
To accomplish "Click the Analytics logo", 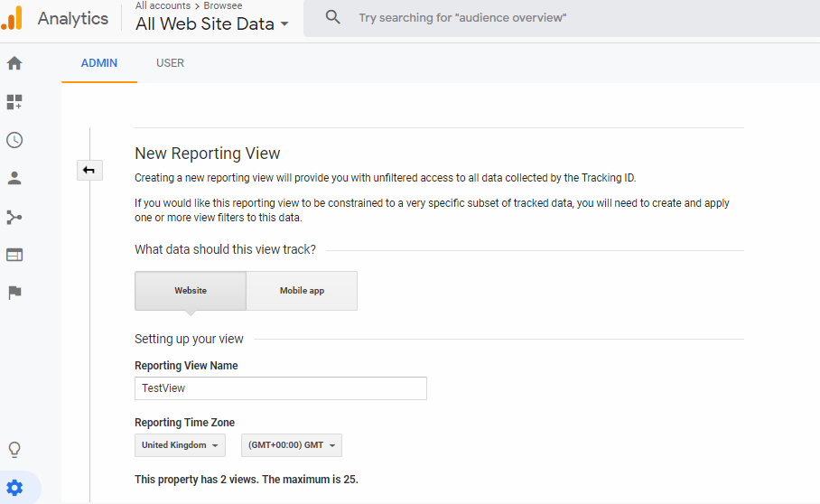I will (12, 18).
